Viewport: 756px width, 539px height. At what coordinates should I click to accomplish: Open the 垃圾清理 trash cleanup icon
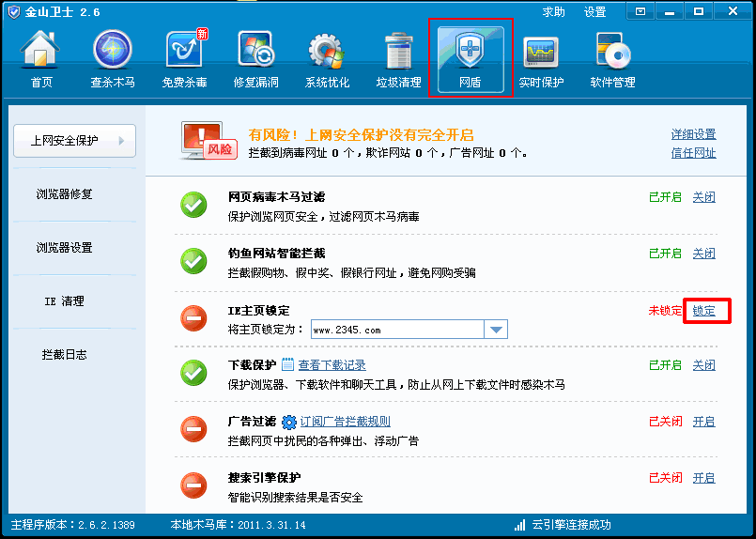[398, 51]
